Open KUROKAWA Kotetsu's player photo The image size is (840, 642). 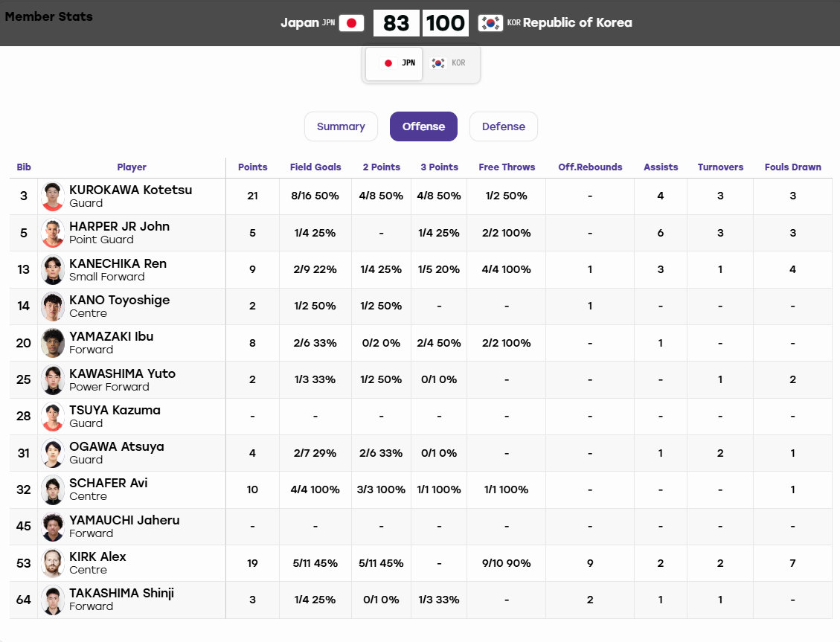coord(53,196)
